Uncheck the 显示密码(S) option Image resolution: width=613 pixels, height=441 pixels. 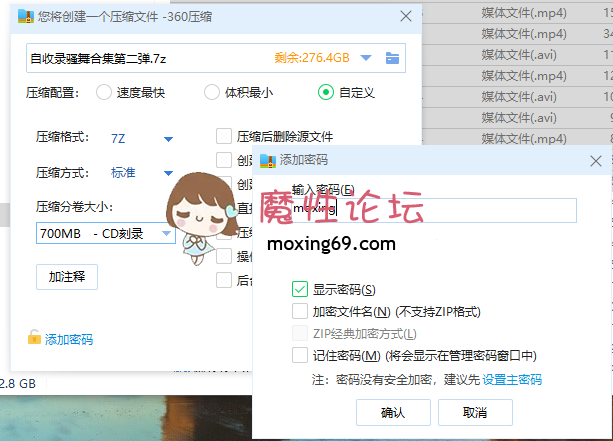tap(300, 289)
